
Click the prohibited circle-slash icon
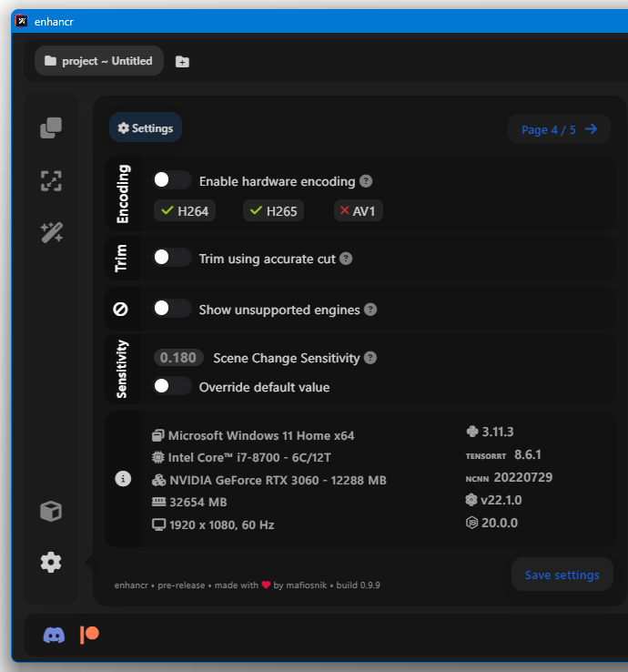(x=120, y=309)
